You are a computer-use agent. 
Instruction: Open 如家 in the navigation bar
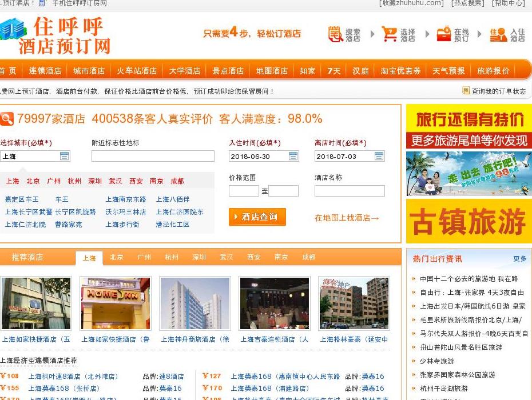[x=307, y=70]
